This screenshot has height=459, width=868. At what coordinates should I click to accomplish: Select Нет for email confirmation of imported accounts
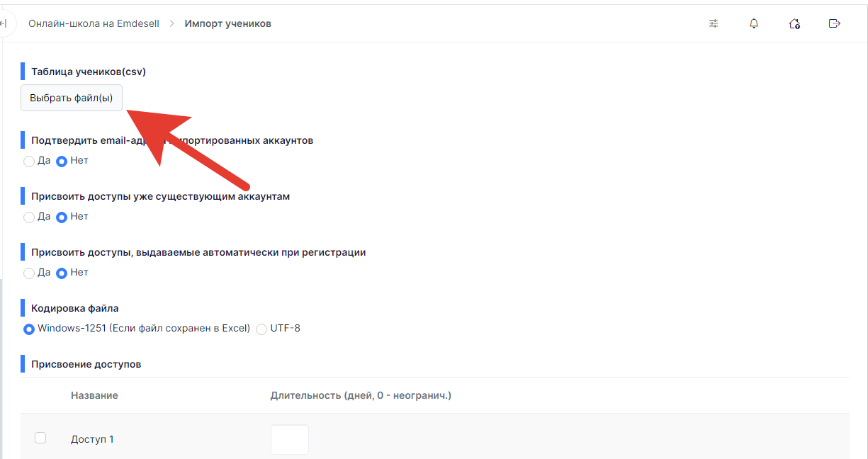(62, 161)
